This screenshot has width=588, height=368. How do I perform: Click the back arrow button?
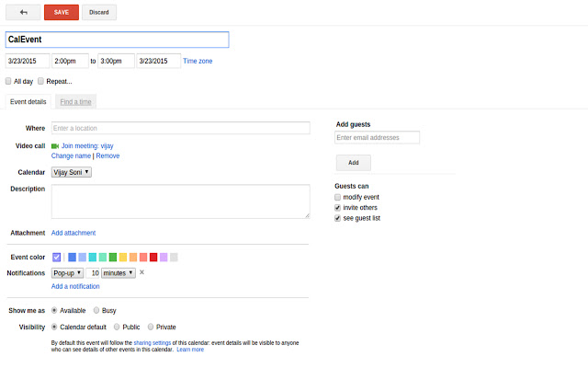click(x=22, y=12)
